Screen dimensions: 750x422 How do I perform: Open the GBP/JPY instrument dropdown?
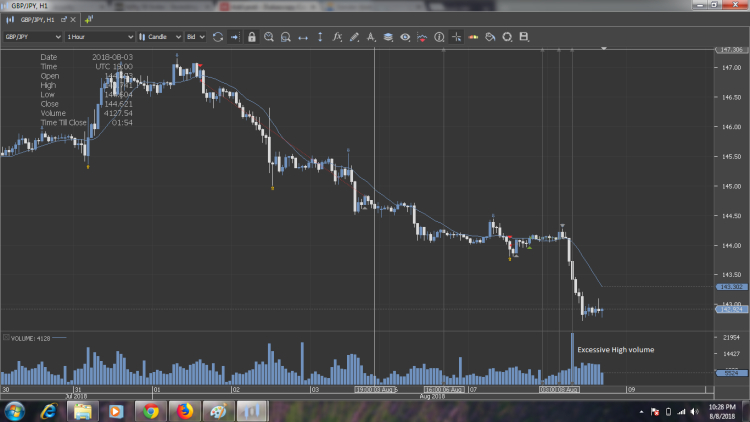coord(33,37)
